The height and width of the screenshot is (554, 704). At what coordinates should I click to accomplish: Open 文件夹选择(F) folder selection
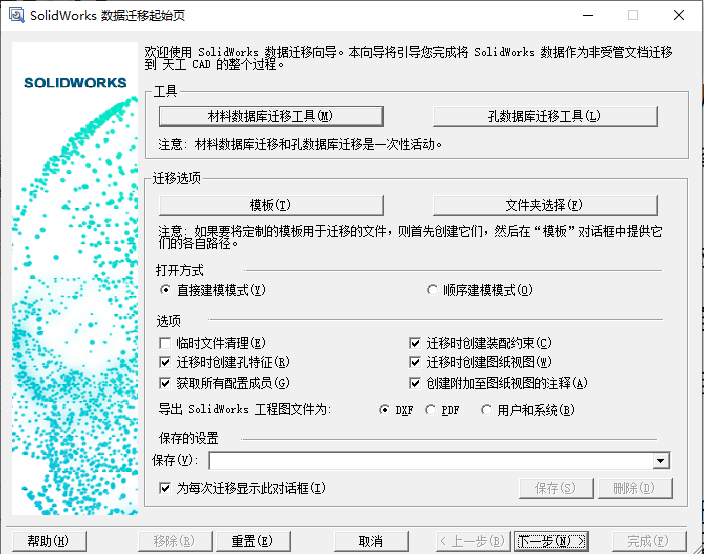(545, 205)
